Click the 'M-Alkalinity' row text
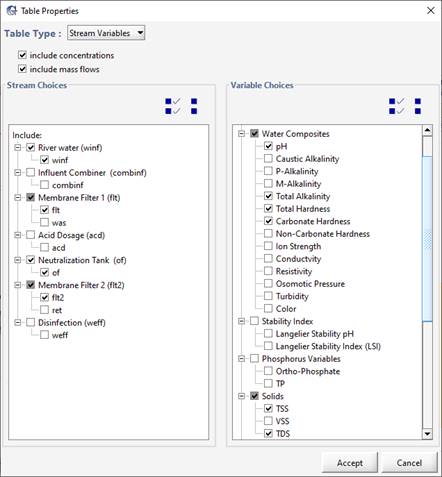This screenshot has height=477, width=442. 298,184
